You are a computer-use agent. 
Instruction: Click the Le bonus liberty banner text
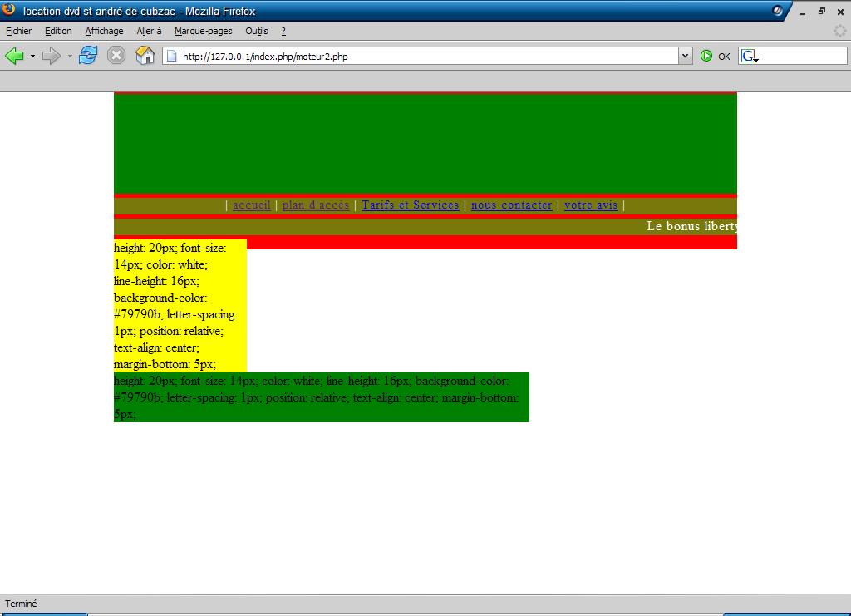[692, 226]
